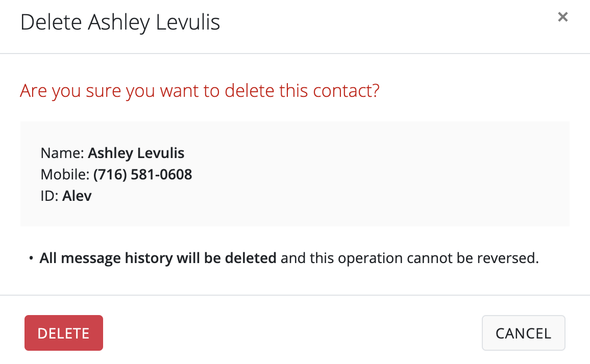Click empty footer space between DELETE and CANCEL

click(x=291, y=333)
